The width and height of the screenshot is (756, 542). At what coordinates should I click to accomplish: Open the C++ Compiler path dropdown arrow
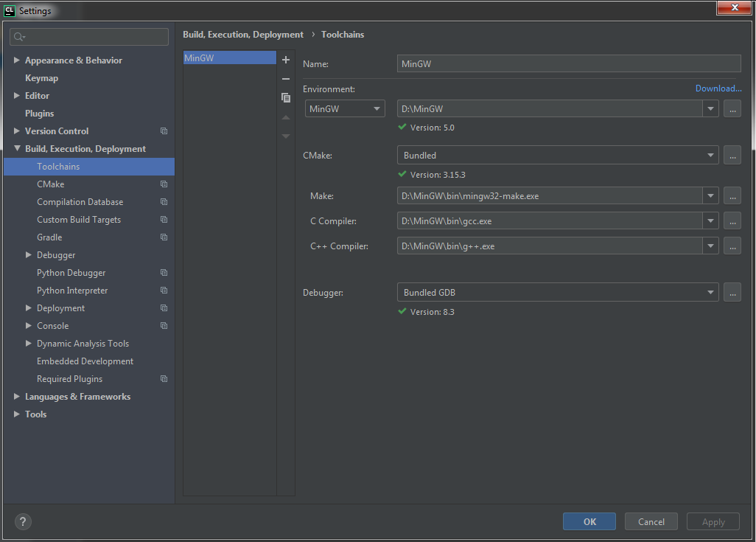point(710,246)
